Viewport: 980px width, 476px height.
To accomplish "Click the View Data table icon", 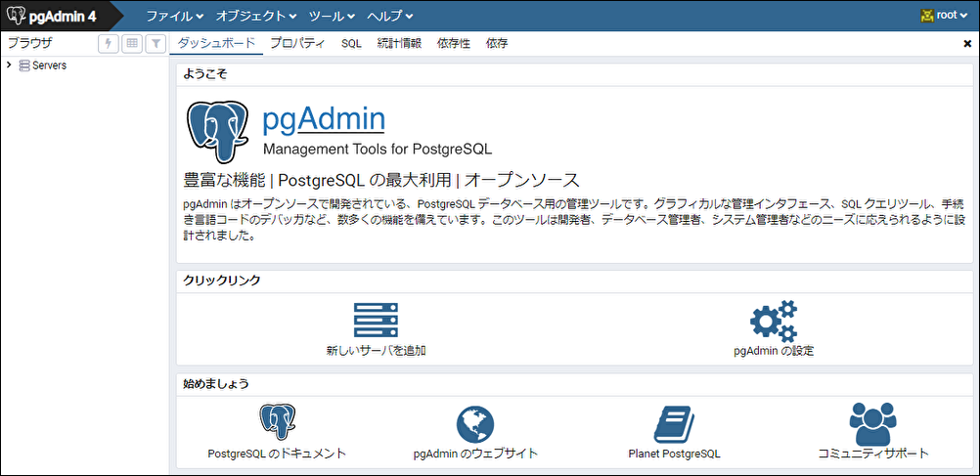I will (132, 44).
